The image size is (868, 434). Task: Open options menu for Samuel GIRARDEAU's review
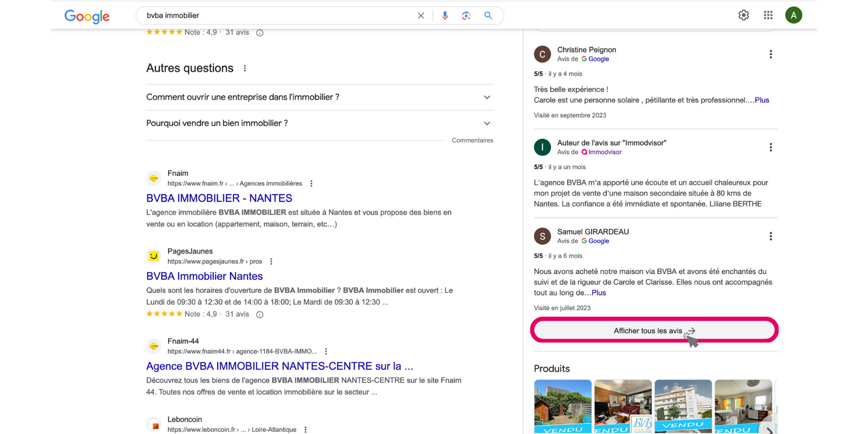point(770,236)
